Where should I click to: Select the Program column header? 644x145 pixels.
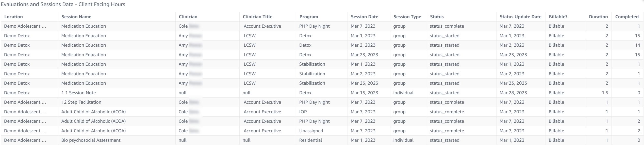click(308, 17)
